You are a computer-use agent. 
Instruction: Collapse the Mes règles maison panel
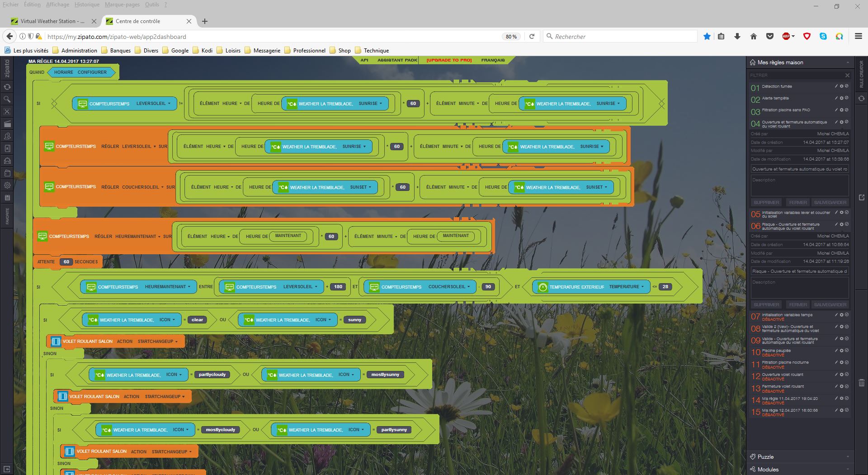tap(847, 62)
